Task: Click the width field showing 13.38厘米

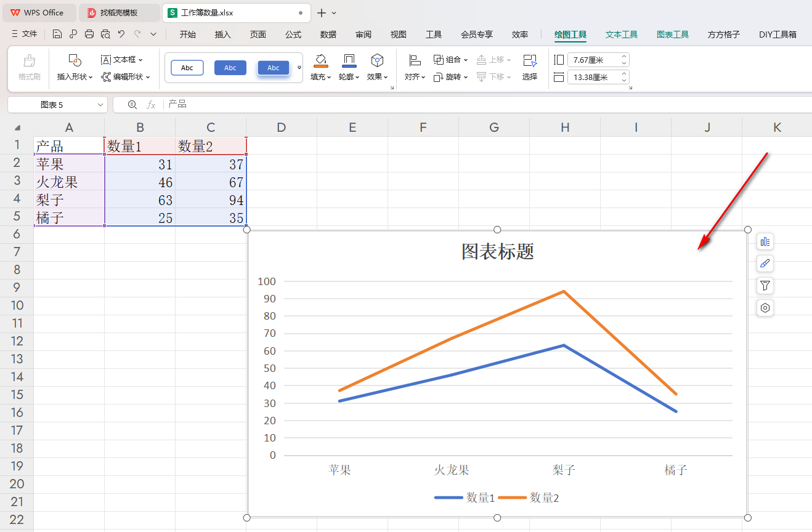Action: click(x=593, y=77)
